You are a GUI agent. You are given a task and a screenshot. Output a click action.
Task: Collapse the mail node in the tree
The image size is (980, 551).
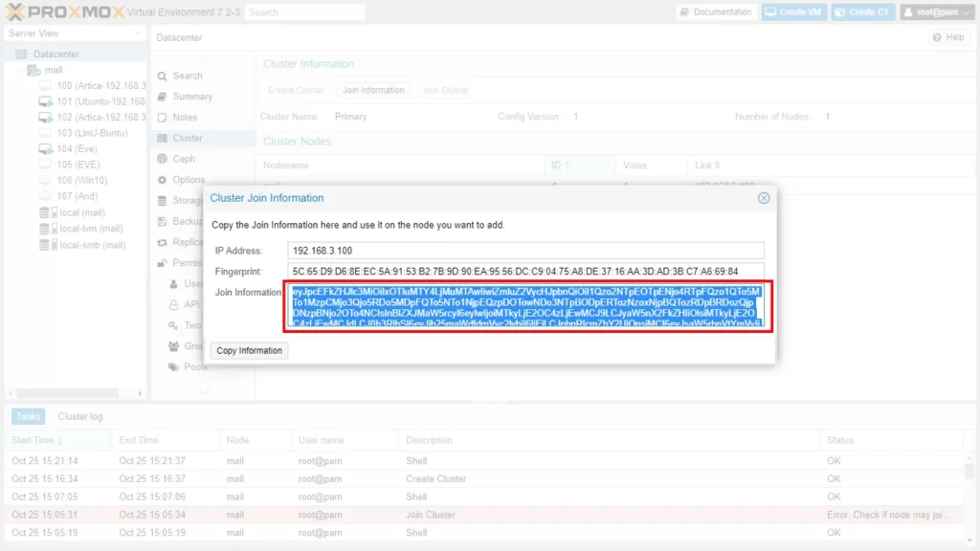click(21, 71)
